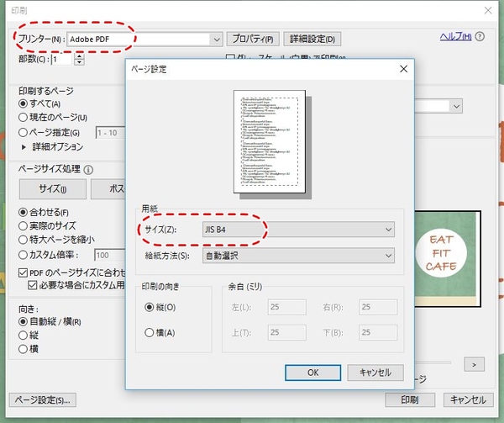
Task: Click キャンセル in ページ設定 dialog
Action: tap(375, 373)
